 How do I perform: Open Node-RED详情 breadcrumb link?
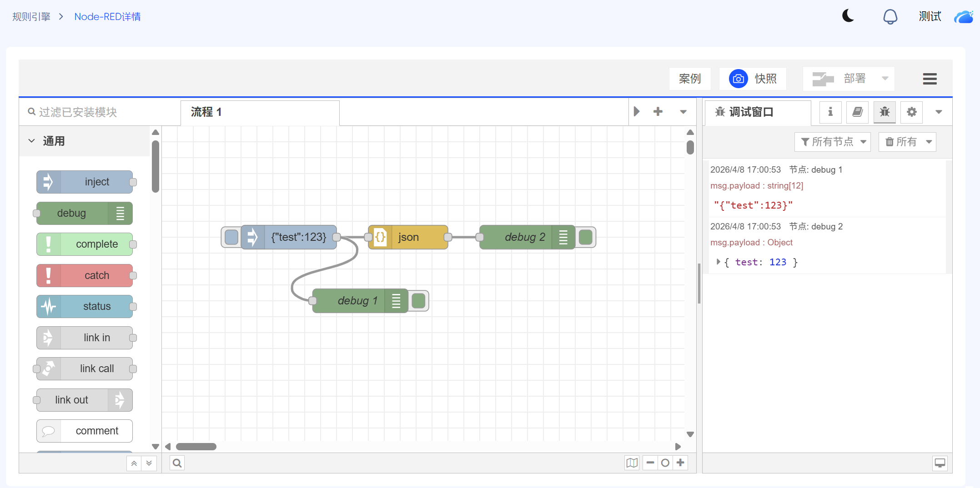(x=107, y=17)
